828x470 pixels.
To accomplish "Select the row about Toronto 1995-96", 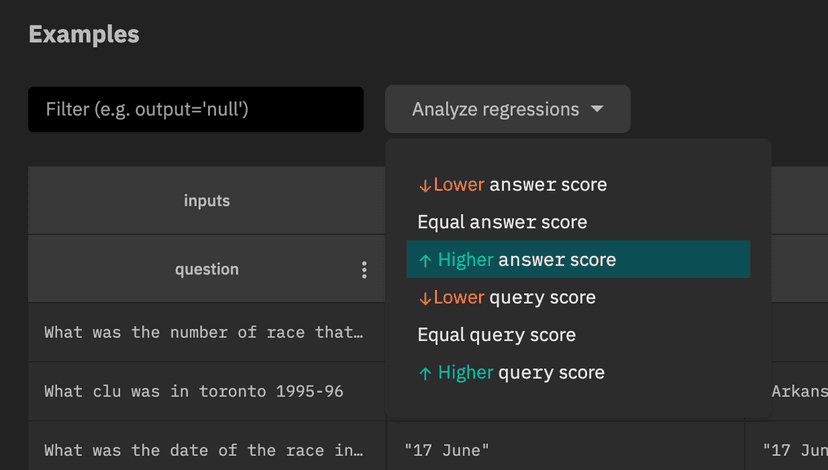I will [x=194, y=391].
